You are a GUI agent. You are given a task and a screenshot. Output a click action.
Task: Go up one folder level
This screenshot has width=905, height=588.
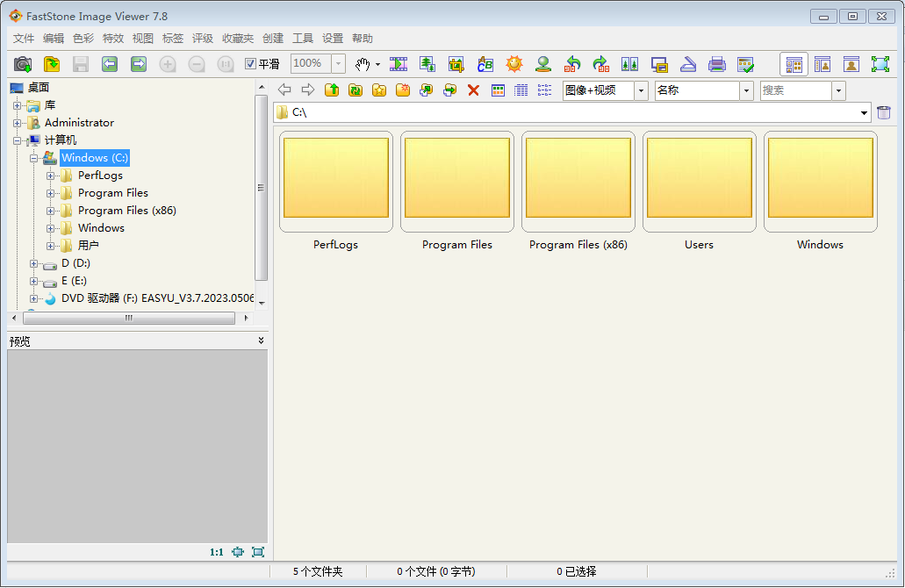click(332, 90)
